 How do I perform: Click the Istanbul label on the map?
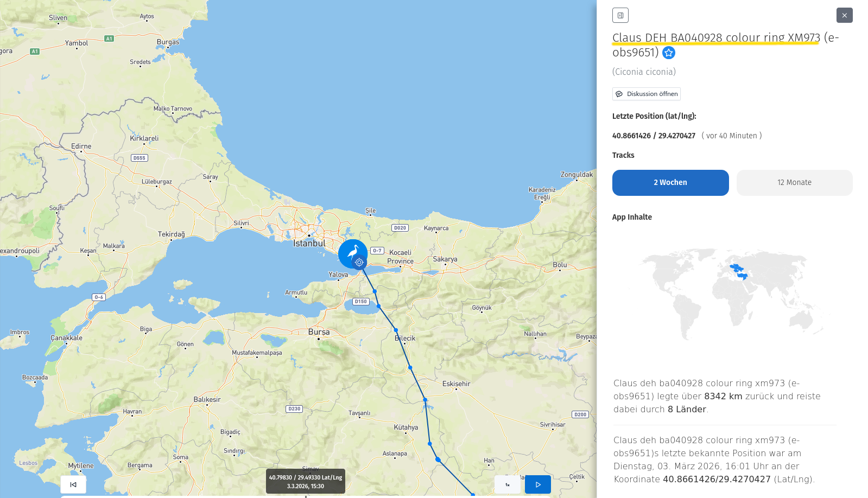point(309,244)
